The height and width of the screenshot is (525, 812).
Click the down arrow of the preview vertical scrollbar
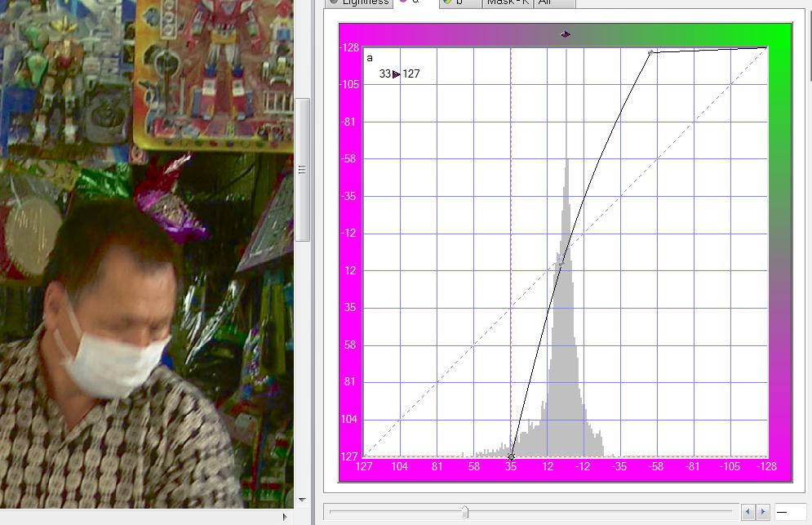click(302, 501)
